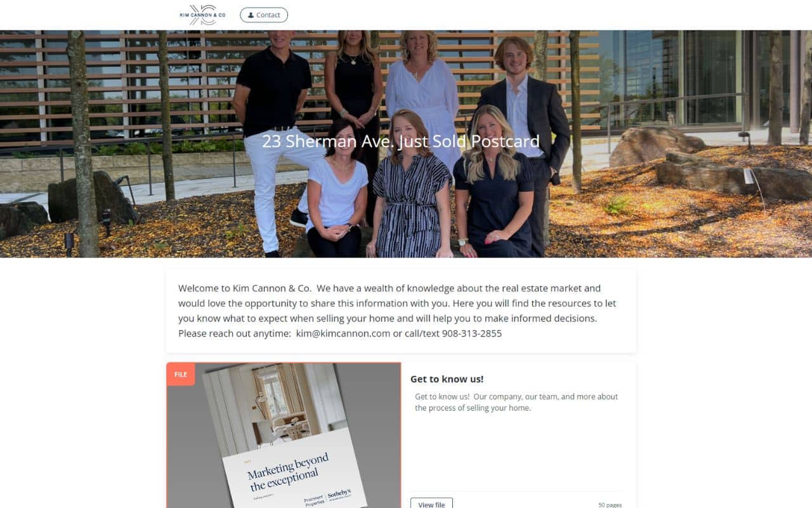Click the phone number 908-313-2855
This screenshot has width=812, height=508.
472,333
